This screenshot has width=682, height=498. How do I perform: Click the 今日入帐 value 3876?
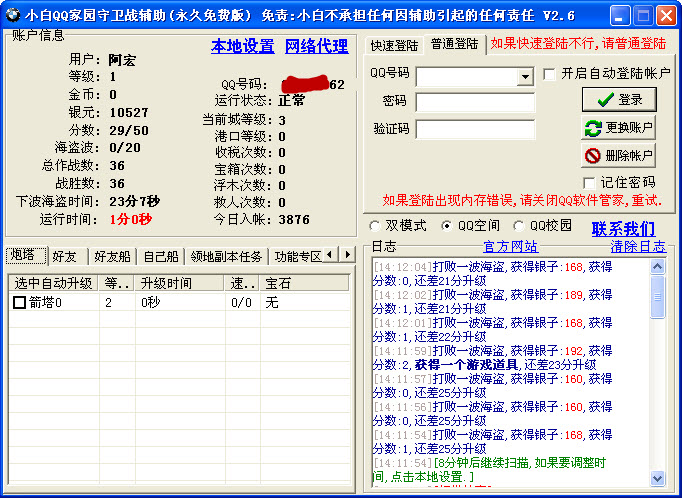point(294,220)
